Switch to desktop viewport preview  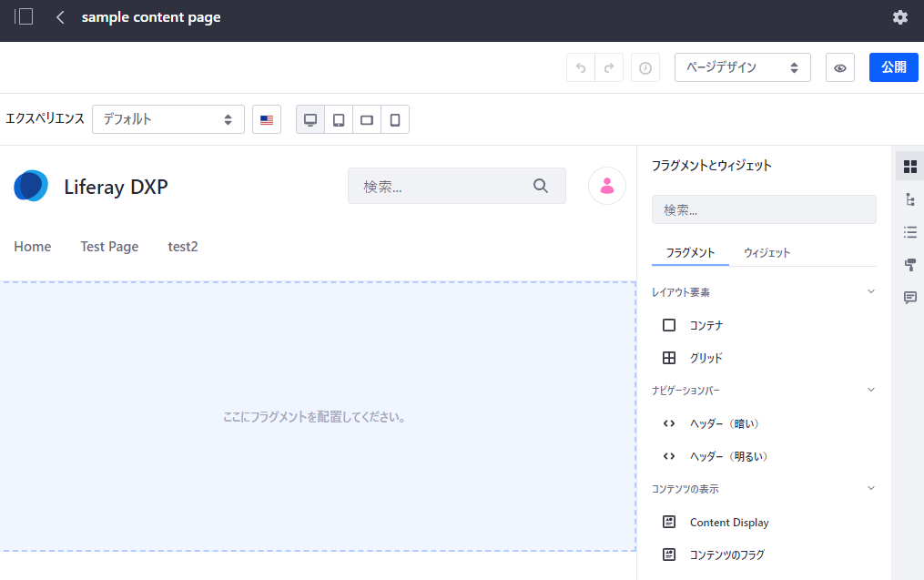pyautogui.click(x=310, y=119)
